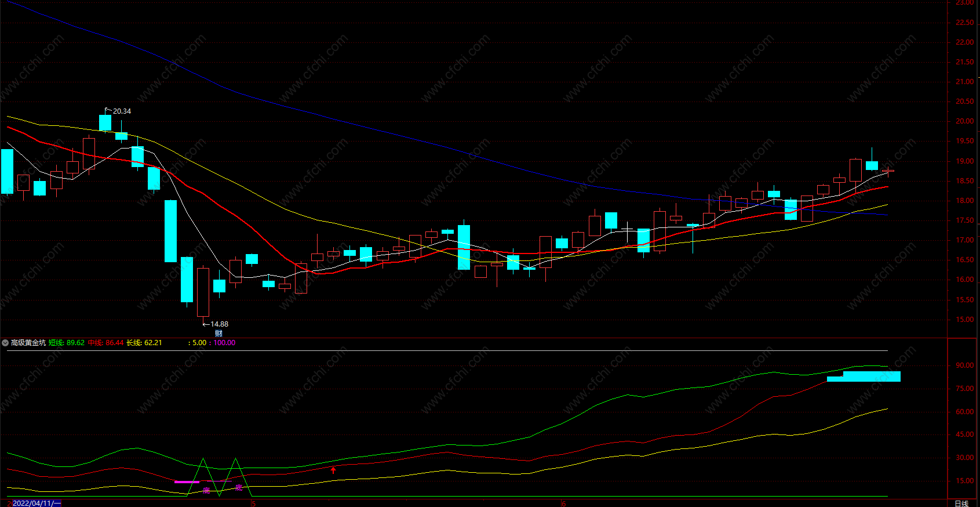Click the 22.50 price axis label

pos(964,23)
